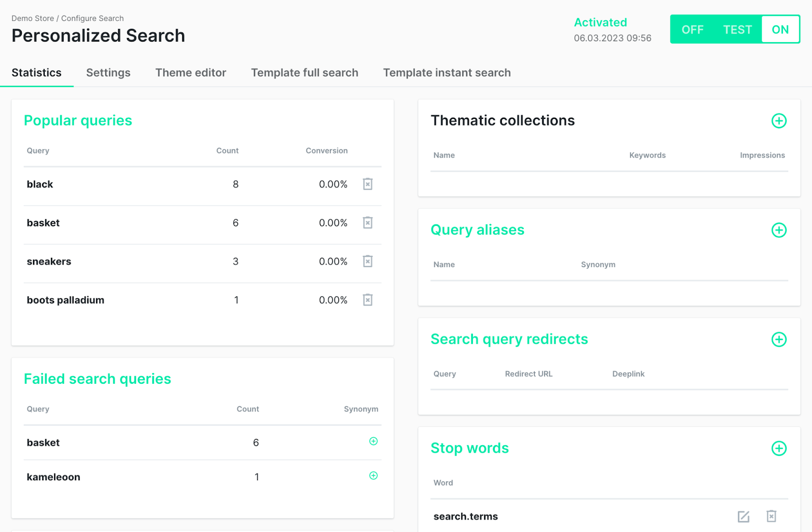Image resolution: width=812 pixels, height=532 pixels.
Task: Add a new thematic collection
Action: [x=779, y=121]
